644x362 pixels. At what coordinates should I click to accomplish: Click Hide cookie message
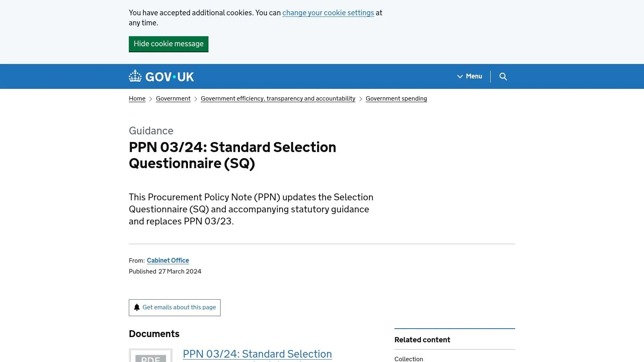(168, 44)
